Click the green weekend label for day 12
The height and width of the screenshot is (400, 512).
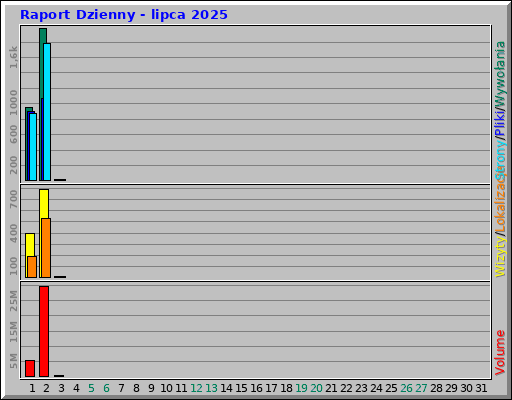point(196,388)
